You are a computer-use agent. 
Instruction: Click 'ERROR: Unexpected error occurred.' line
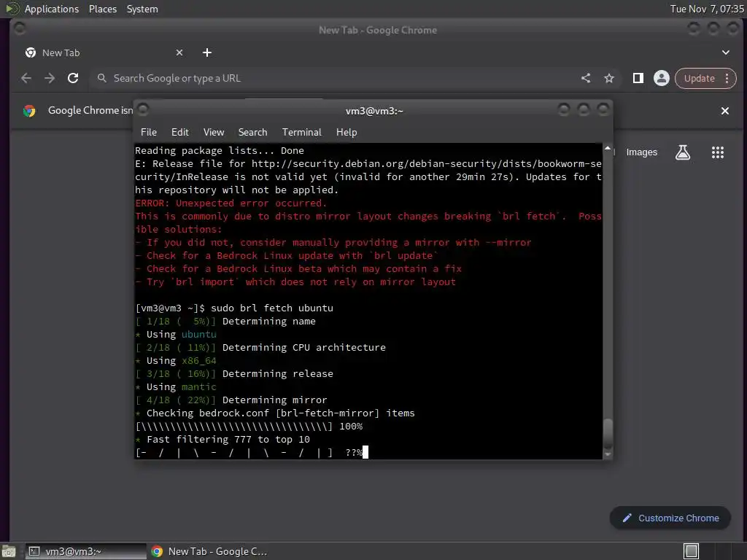click(x=231, y=203)
